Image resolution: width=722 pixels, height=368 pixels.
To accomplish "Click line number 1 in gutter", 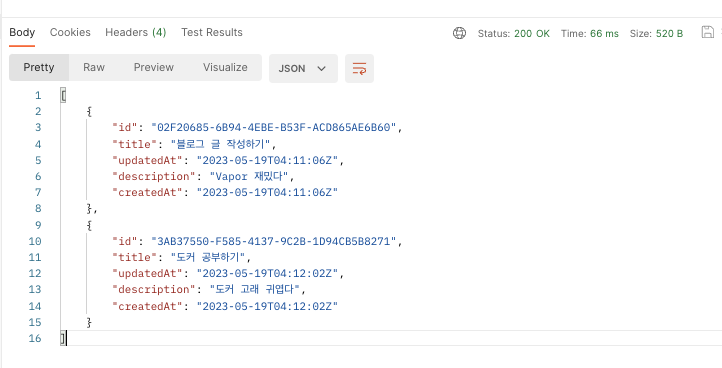I will [x=38, y=96].
